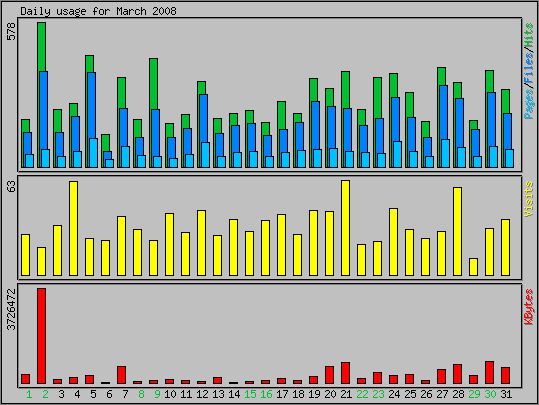
Task: Click the "Daily usage for March 2008" title
Action: 98,11
